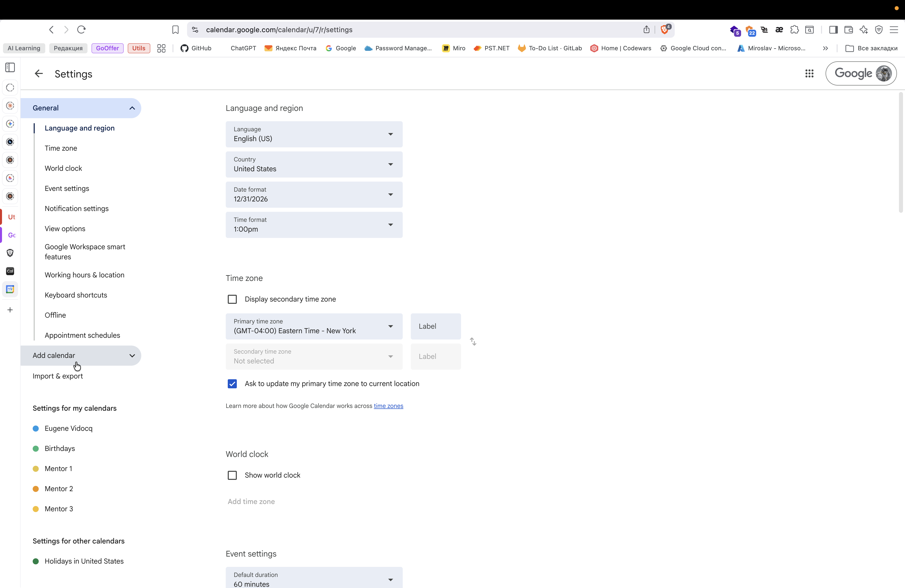The image size is (905, 588).
Task: Click the Mentor 2 calendar color dot
Action: click(36, 489)
